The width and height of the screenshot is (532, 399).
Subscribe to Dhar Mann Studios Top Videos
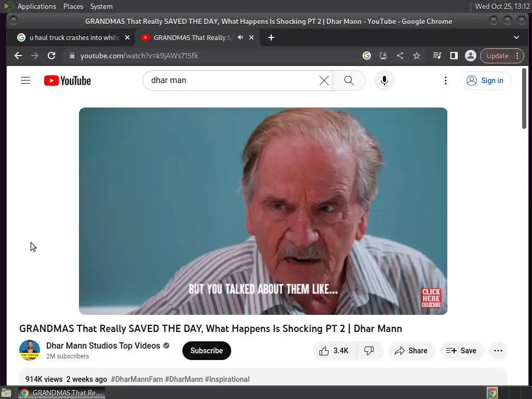(207, 351)
